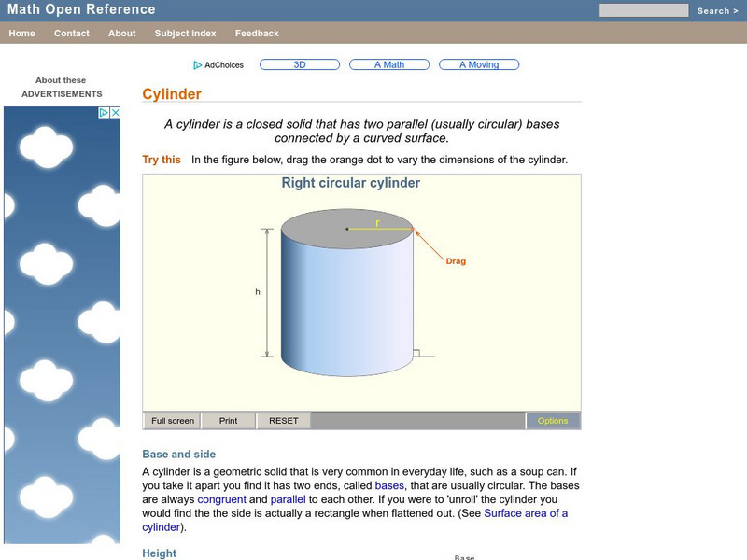Click the Search > button
This screenshot has height=560, width=747.
717,11
